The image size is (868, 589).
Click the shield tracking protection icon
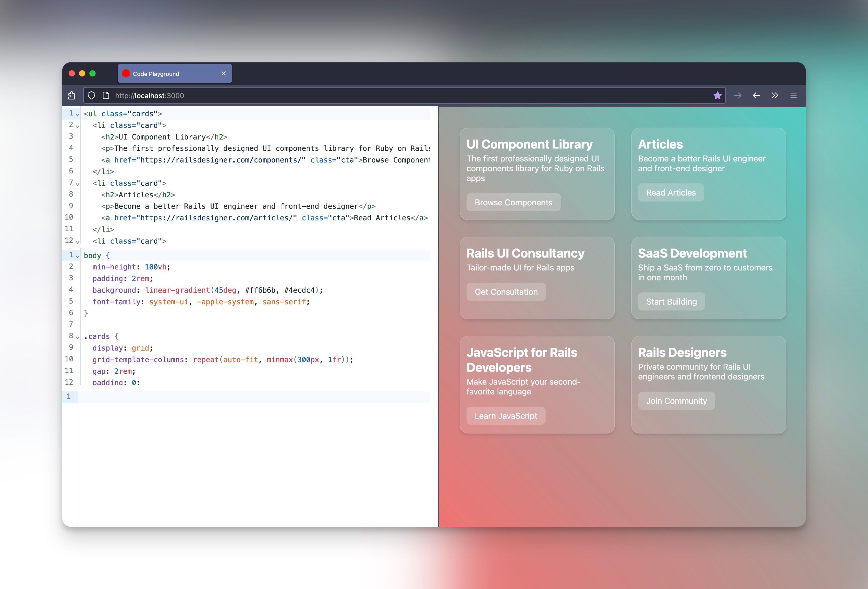(x=91, y=96)
